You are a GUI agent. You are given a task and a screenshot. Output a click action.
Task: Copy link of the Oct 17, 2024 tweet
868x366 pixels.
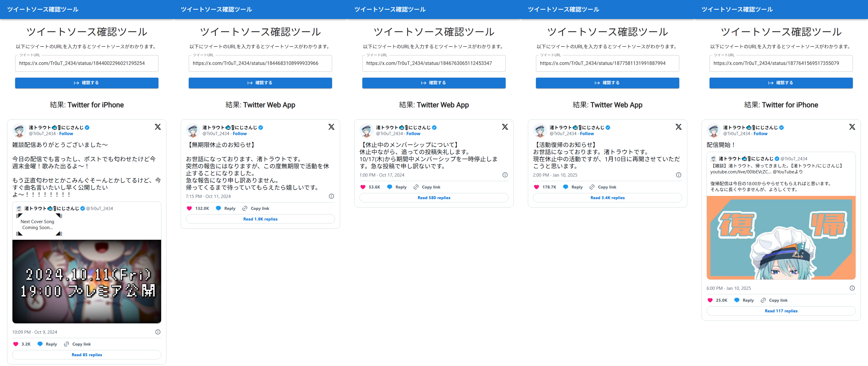[427, 187]
